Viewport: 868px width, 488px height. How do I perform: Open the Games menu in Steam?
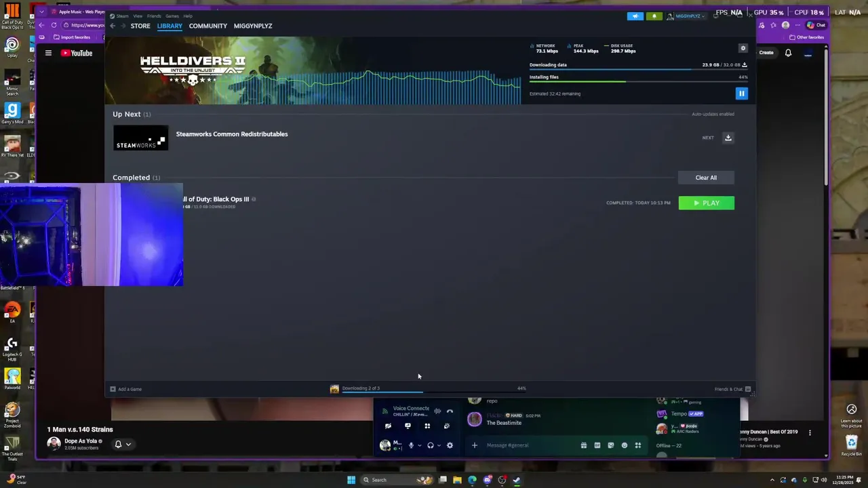click(172, 16)
